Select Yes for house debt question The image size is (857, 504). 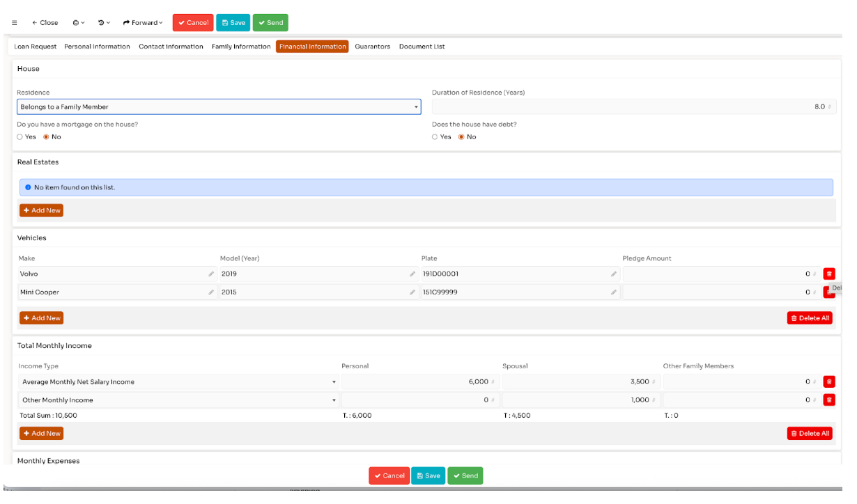pos(435,137)
